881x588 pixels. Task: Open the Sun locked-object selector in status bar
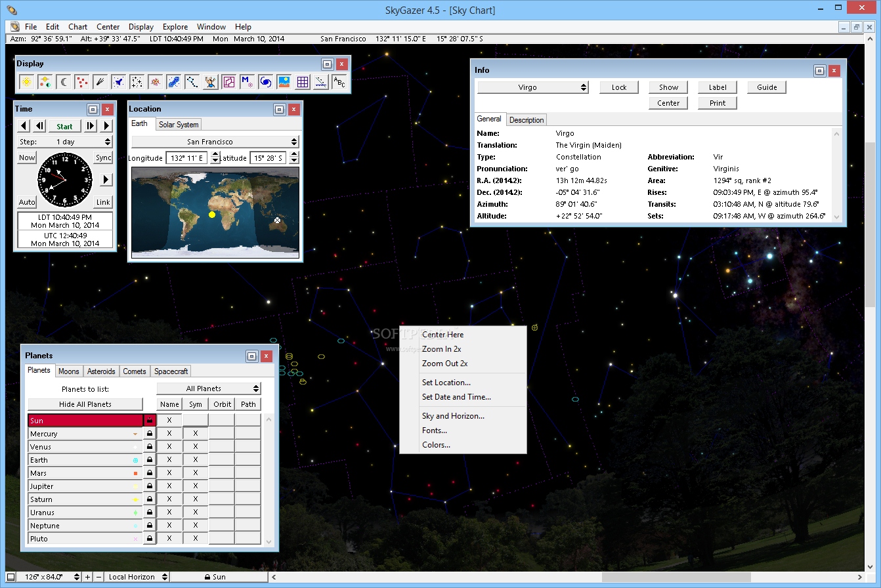pyautogui.click(x=219, y=577)
